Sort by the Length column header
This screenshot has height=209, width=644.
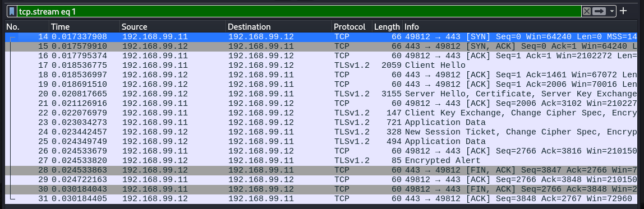(387, 27)
